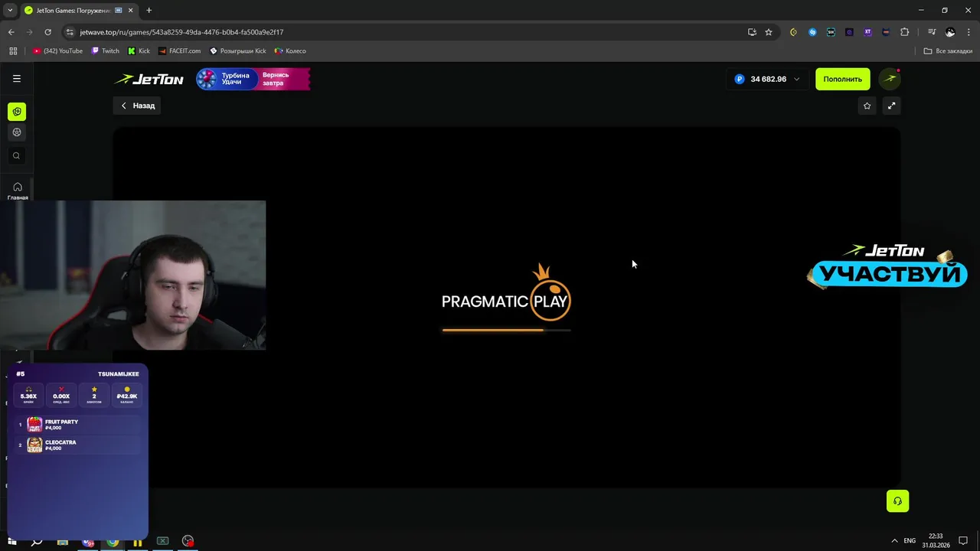Click the Пополнить deposit button

pos(842,79)
